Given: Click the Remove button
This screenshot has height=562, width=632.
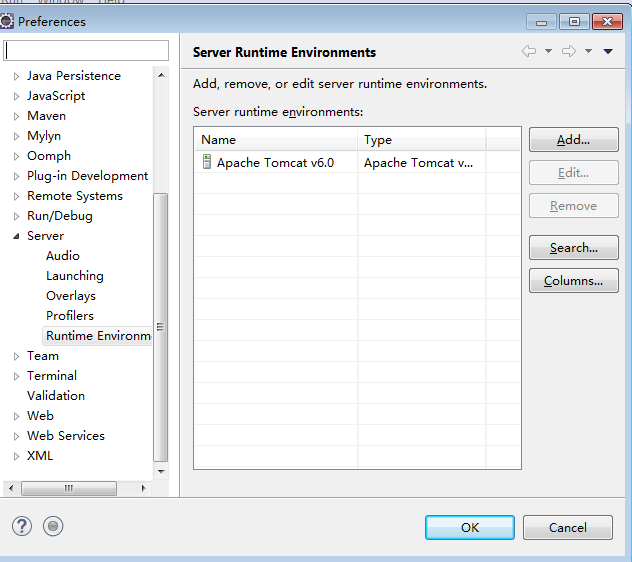Looking at the screenshot, I should click(x=574, y=206).
